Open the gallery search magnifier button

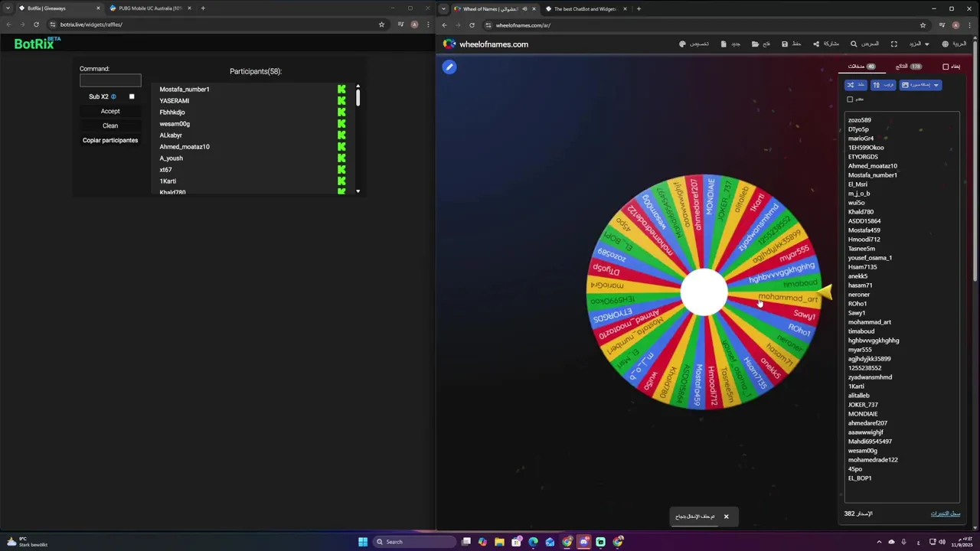(x=865, y=44)
